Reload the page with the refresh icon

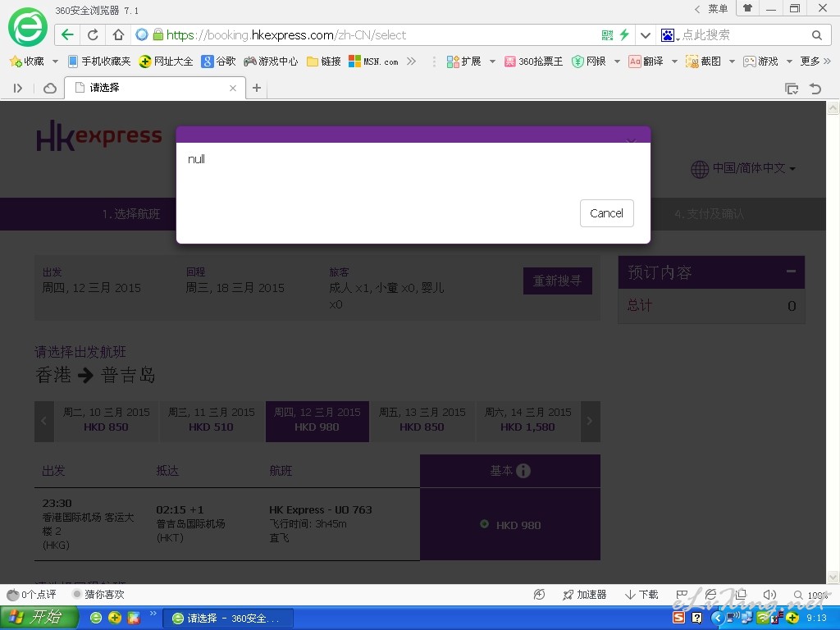(x=93, y=34)
